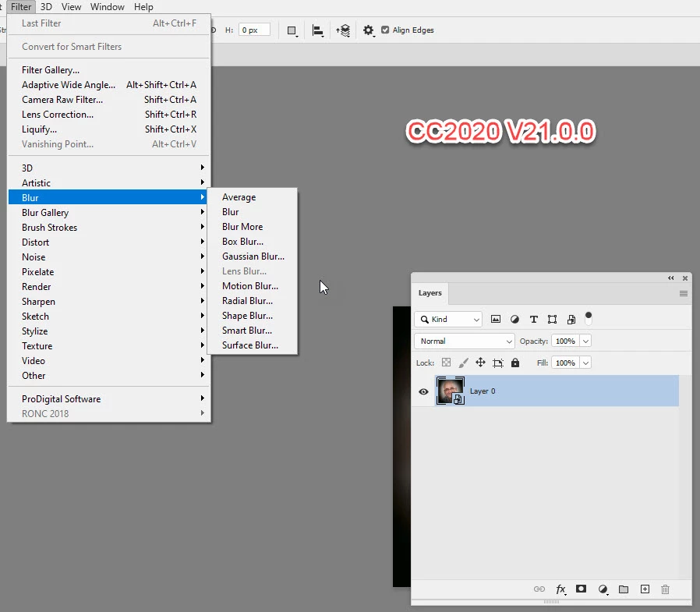Screen dimensions: 700x612
Task: Lock position move icon
Action: pos(480,363)
